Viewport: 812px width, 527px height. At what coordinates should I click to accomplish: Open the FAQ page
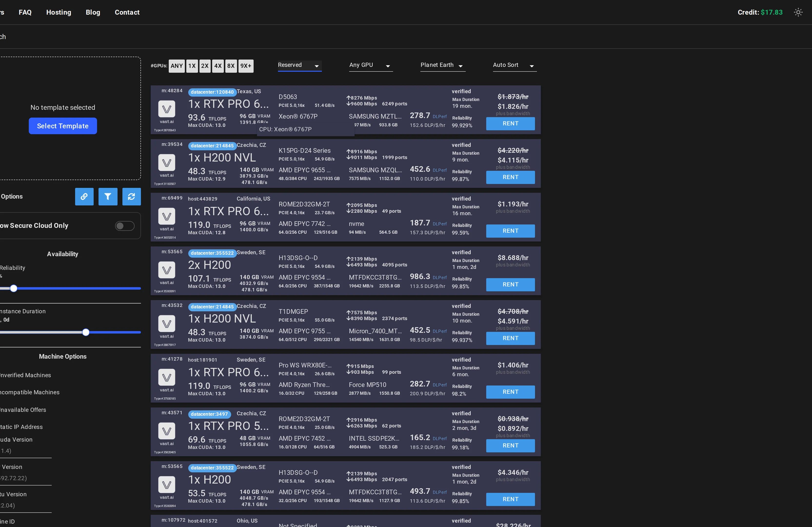[x=25, y=12]
